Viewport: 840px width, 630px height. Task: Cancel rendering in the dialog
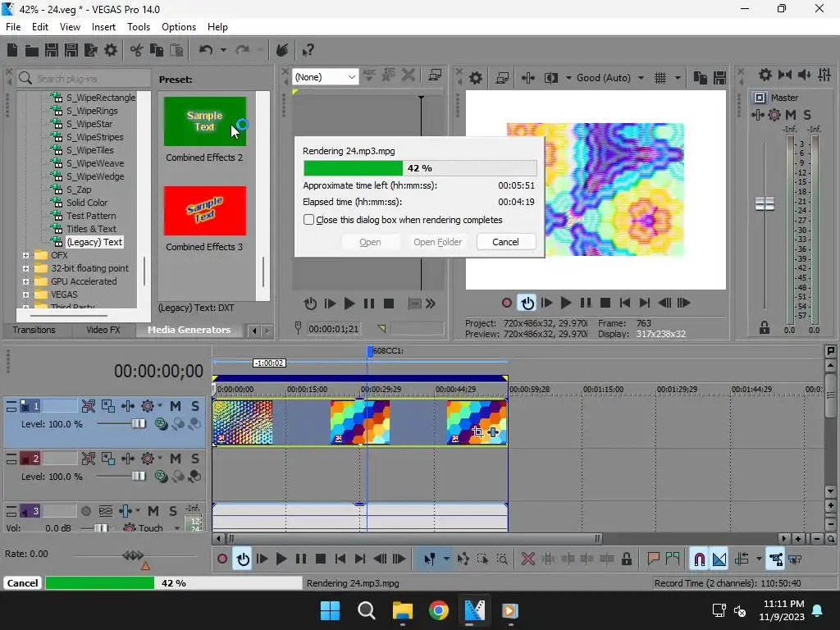[x=505, y=242]
